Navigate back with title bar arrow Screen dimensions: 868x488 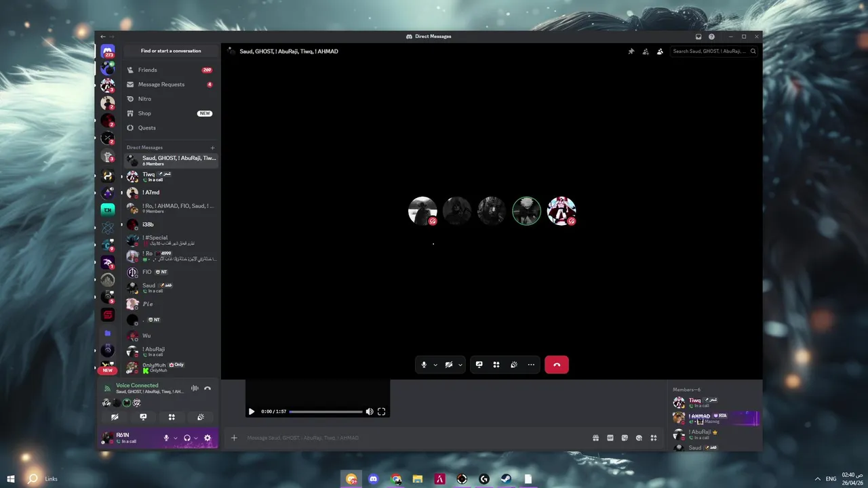click(103, 37)
